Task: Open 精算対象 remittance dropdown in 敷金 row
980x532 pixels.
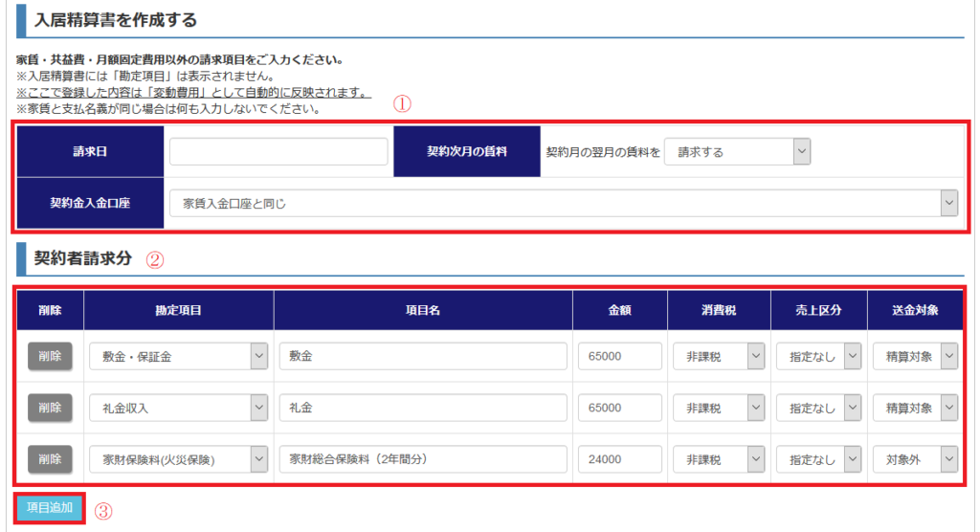Action: click(915, 356)
